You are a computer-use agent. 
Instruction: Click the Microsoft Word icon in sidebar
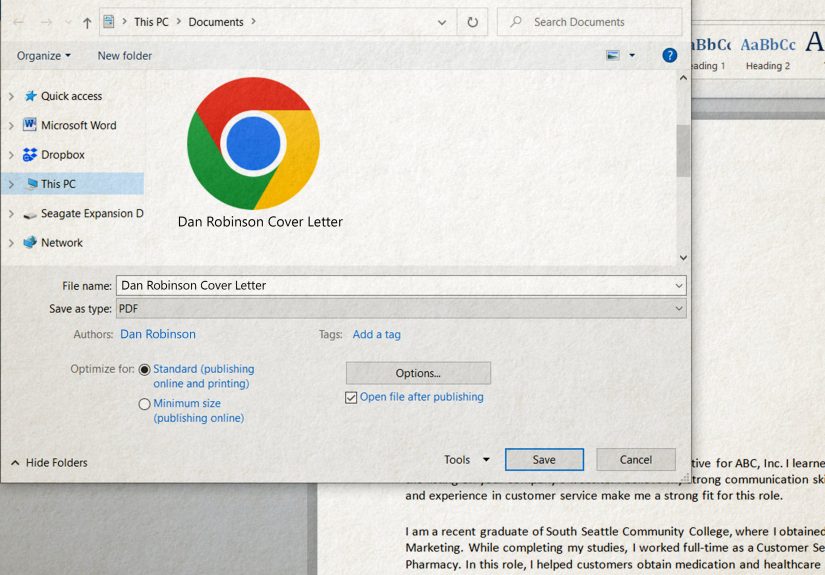point(29,125)
